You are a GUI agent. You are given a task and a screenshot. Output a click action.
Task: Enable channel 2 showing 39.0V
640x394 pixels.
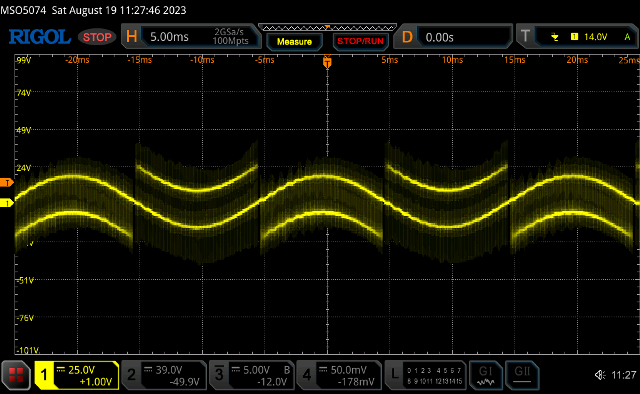[164, 375]
